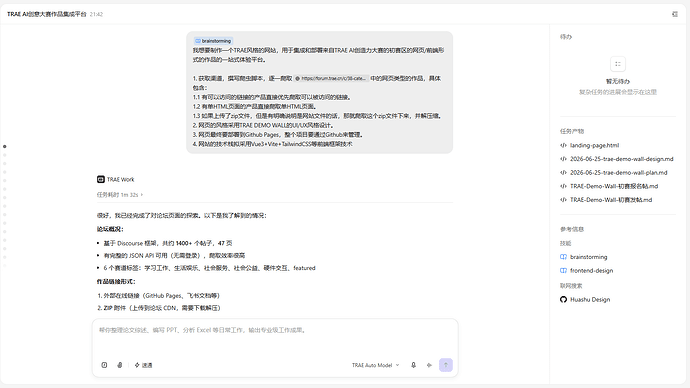
Task: Click the 论坛概况 heading in response
Action: coord(110,229)
